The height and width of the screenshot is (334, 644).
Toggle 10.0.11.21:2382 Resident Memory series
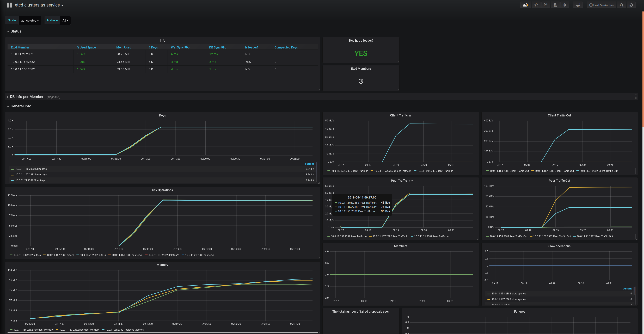pos(125,330)
